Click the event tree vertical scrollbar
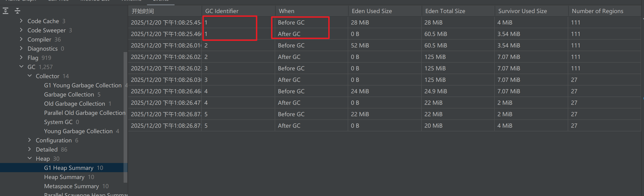Viewport: 644px width, 196px height. click(125, 117)
